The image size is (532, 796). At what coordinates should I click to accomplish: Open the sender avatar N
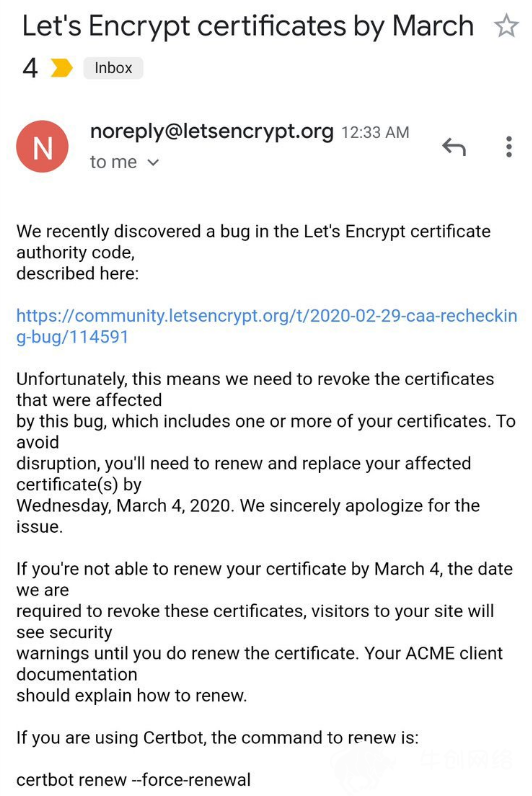pos(43,147)
